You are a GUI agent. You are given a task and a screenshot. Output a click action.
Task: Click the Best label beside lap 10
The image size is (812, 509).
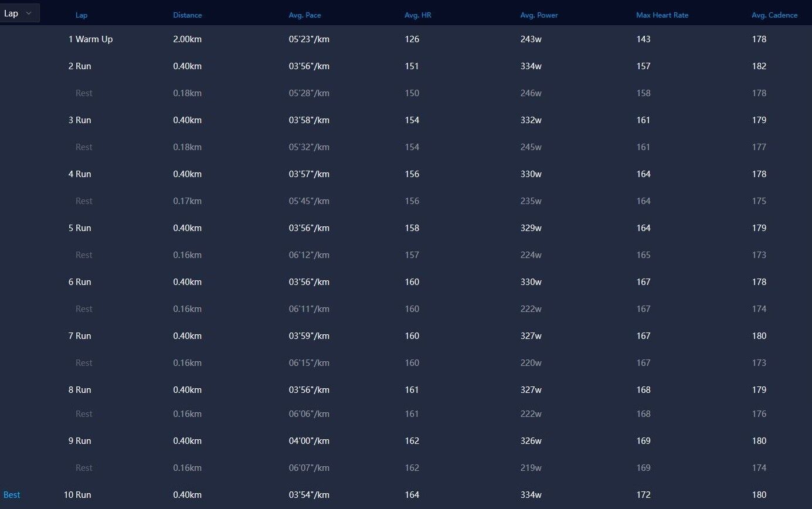[12, 495]
